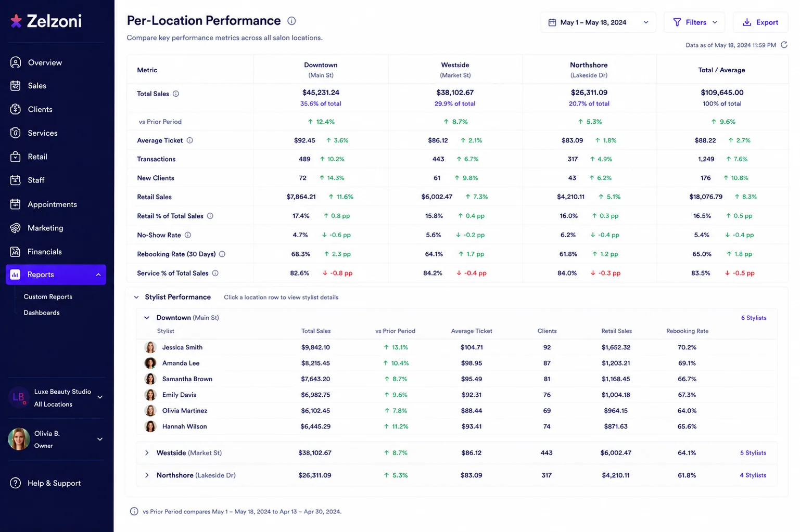This screenshot has width=800, height=532.
Task: Go to Sales in the sidebar
Action: (x=37, y=86)
